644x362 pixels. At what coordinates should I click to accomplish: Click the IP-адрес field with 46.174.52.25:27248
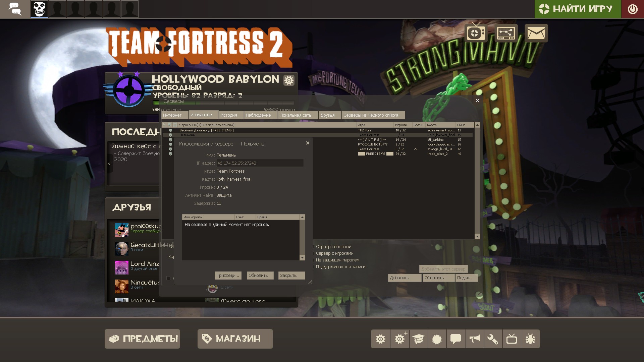[x=260, y=163]
